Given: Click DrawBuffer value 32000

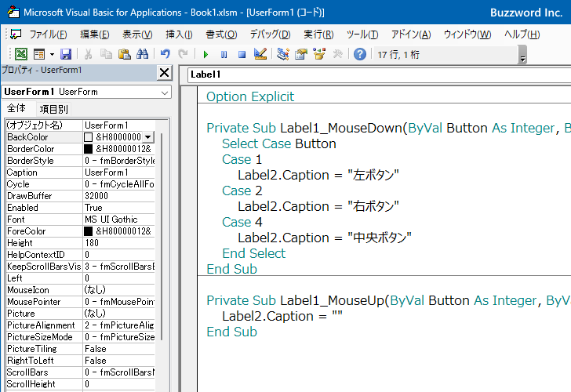Looking at the screenshot, I should point(118,196).
